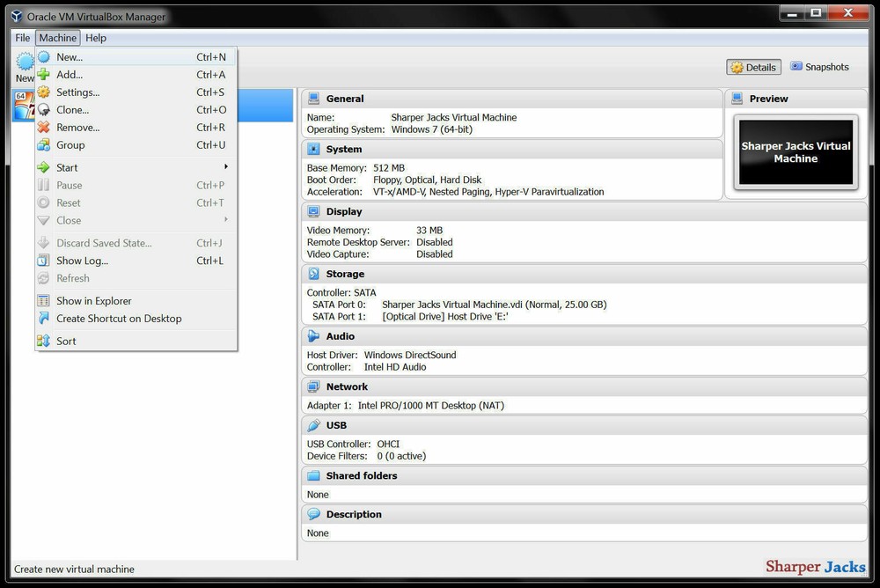Click the Show in Explorer icon
This screenshot has height=588, width=880.
[x=42, y=300]
